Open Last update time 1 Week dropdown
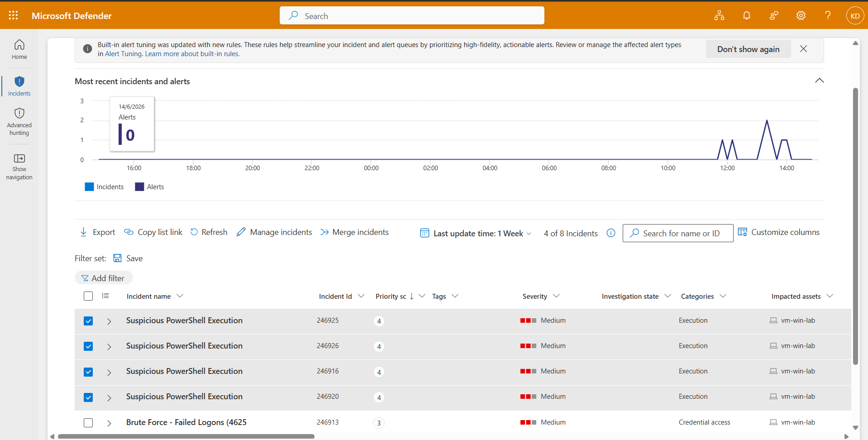The height and width of the screenshot is (440, 868). (x=476, y=233)
